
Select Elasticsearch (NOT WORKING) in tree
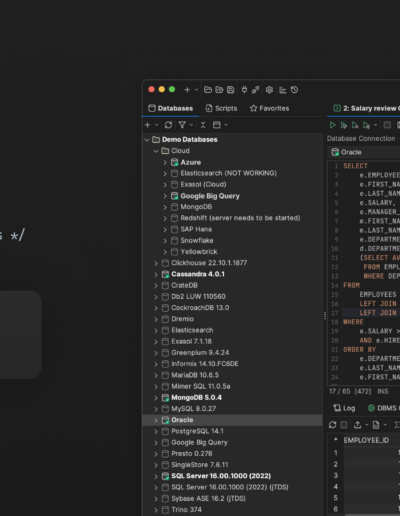point(228,173)
